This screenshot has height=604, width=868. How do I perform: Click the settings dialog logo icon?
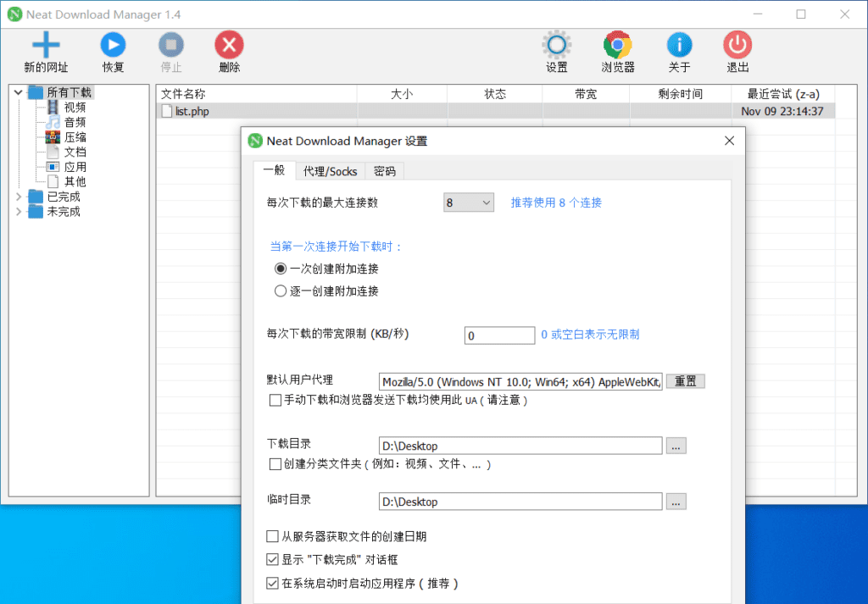pyautogui.click(x=255, y=141)
